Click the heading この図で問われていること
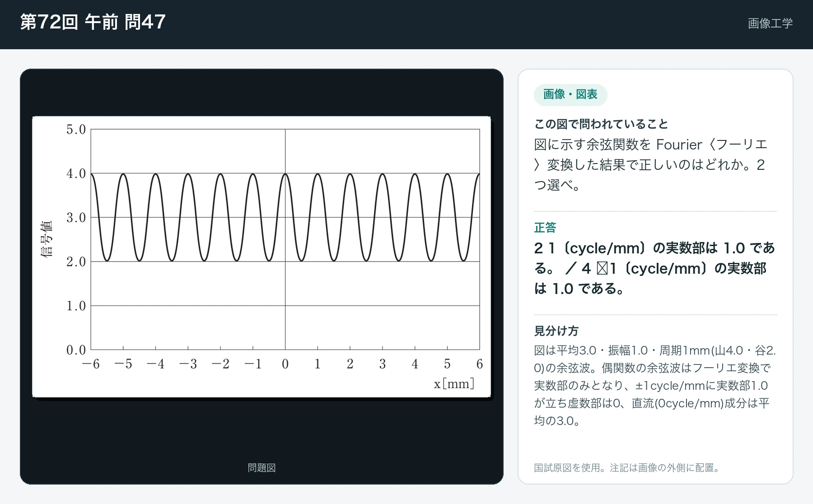The width and height of the screenshot is (813, 504). [601, 124]
